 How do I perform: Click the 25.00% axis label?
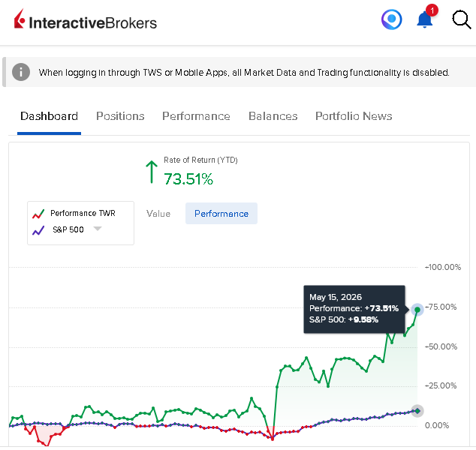coord(441,385)
